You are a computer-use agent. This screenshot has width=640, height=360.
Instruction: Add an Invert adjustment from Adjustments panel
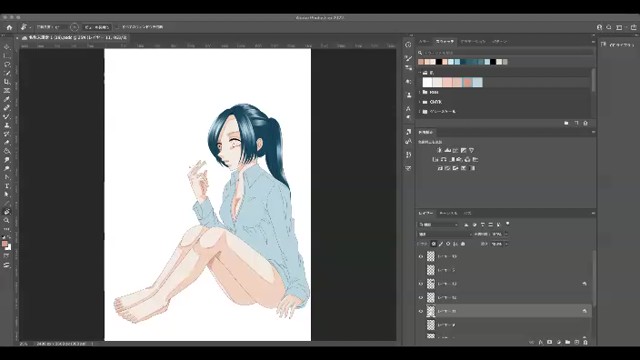coord(440,168)
